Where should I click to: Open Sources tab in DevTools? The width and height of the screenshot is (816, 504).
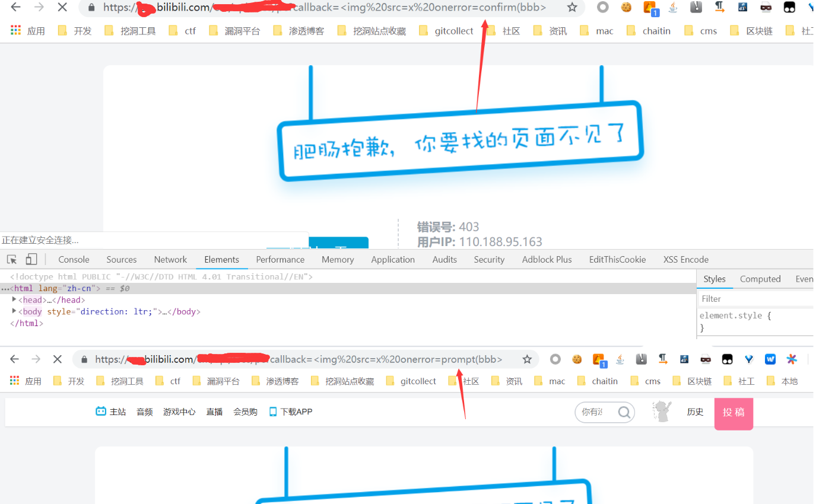(122, 259)
